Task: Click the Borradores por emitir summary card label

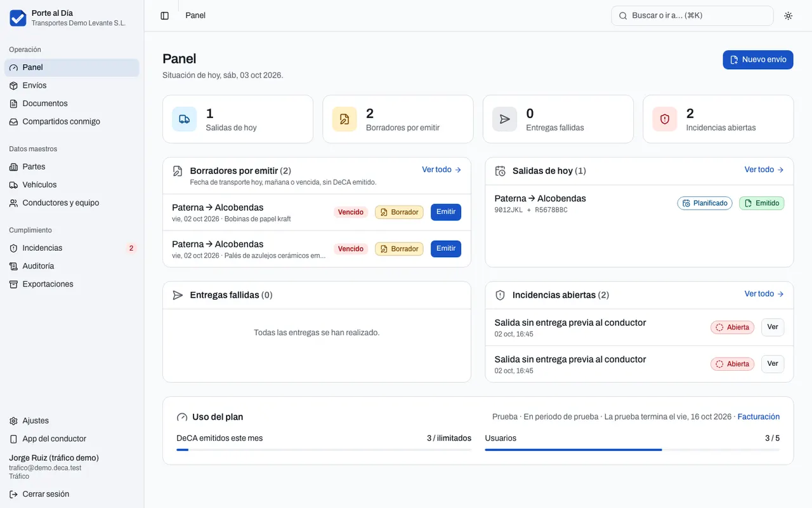Action: click(403, 128)
